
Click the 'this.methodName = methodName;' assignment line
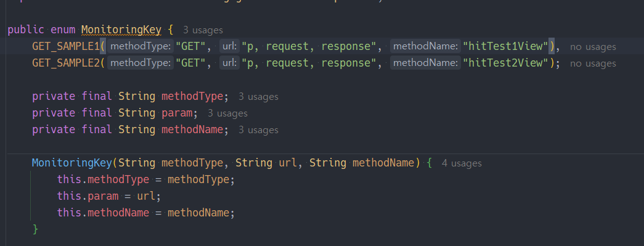click(x=146, y=213)
